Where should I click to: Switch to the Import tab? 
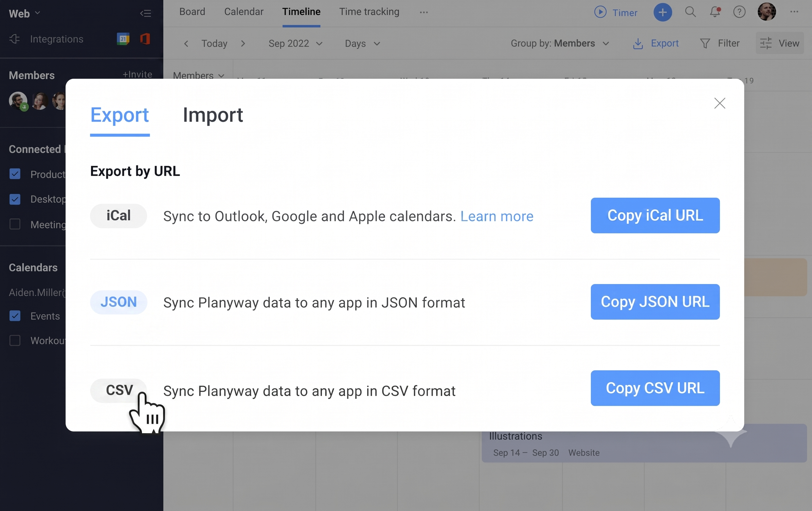coord(213,115)
